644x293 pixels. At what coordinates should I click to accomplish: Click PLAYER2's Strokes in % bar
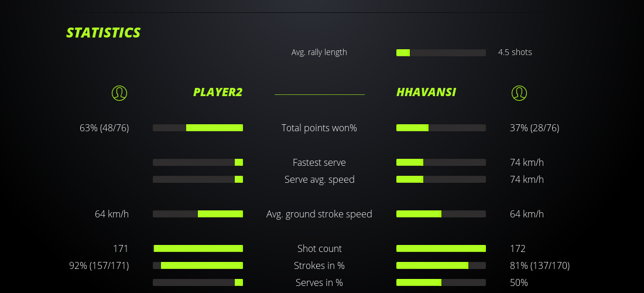[x=198, y=265]
